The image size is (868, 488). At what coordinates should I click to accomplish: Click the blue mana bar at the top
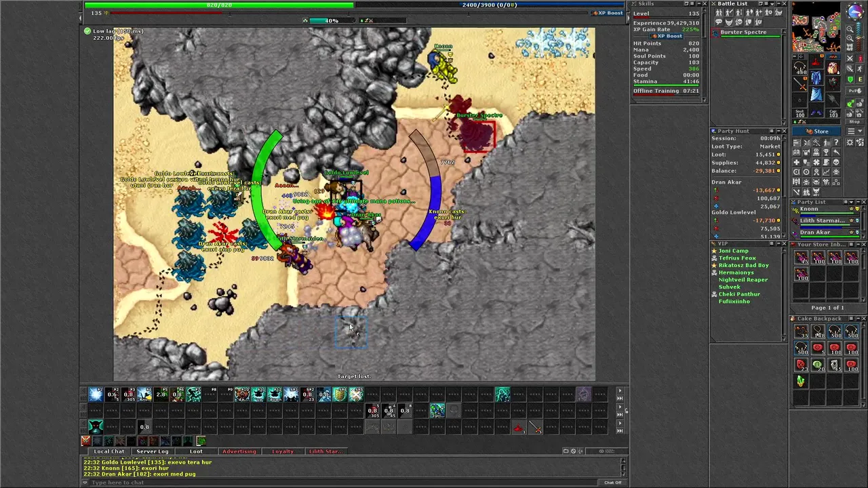(490, 5)
